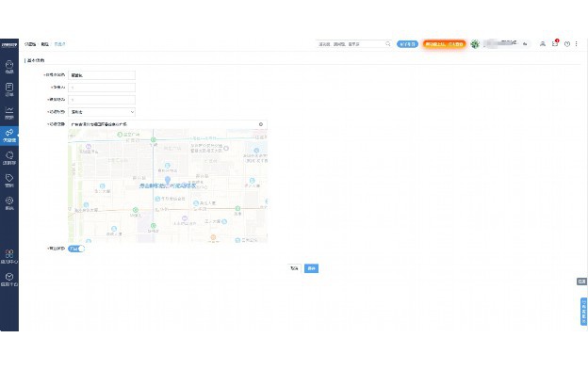The image size is (588, 370).
Task: Focus the second empty input field
Action: point(102,88)
